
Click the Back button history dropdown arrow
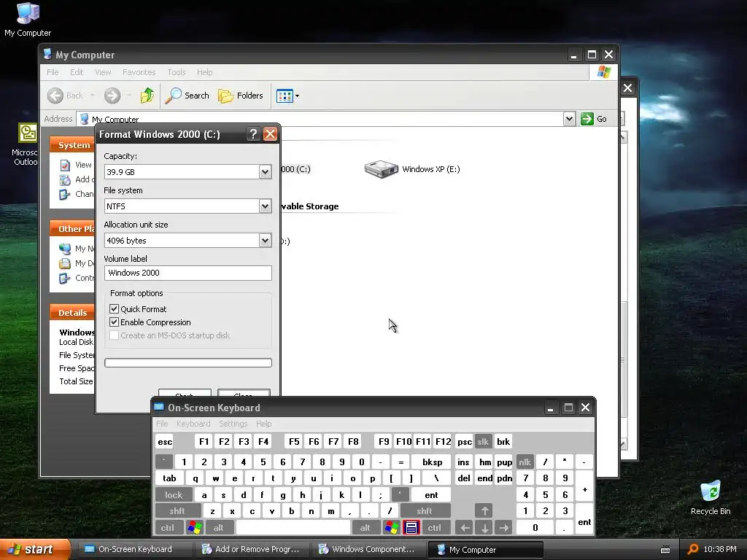[x=93, y=96]
